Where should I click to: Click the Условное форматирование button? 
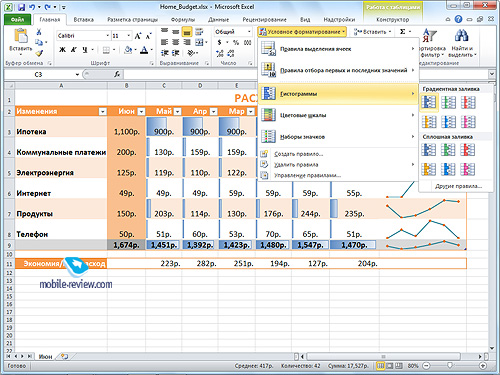point(302,32)
